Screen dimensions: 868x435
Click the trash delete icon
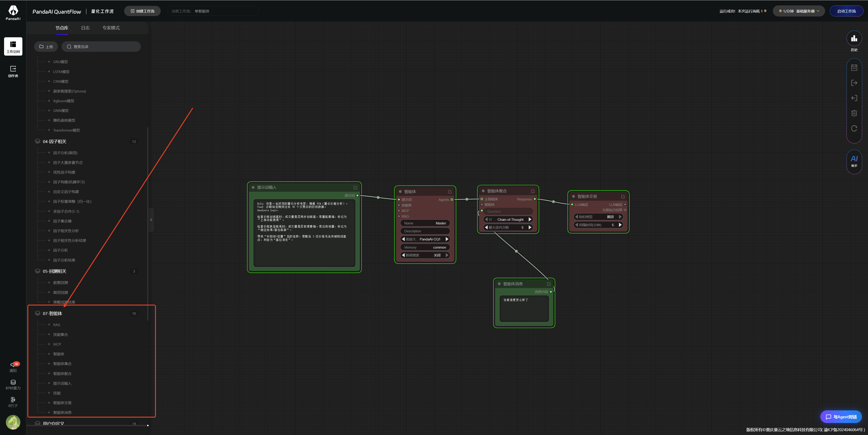(854, 113)
